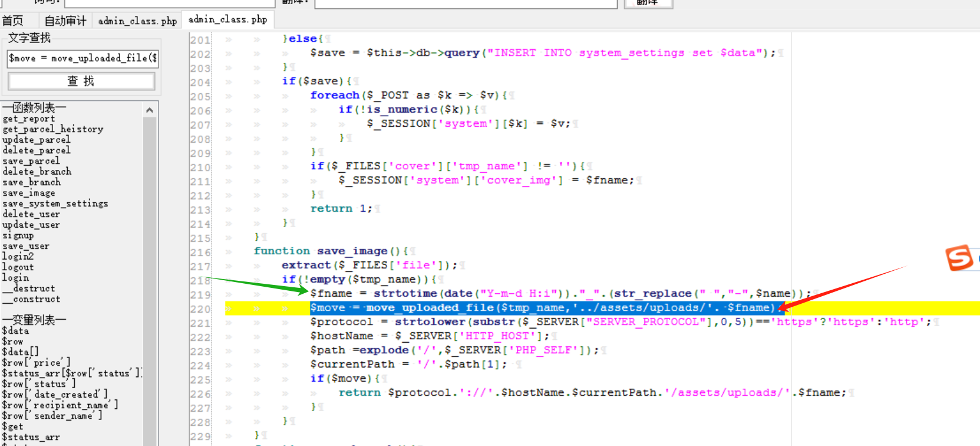Select save_branch function
The width and height of the screenshot is (980, 446).
(x=31, y=182)
